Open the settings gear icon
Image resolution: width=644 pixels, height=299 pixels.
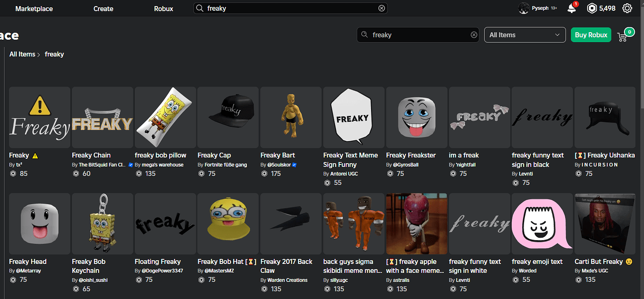point(627,8)
